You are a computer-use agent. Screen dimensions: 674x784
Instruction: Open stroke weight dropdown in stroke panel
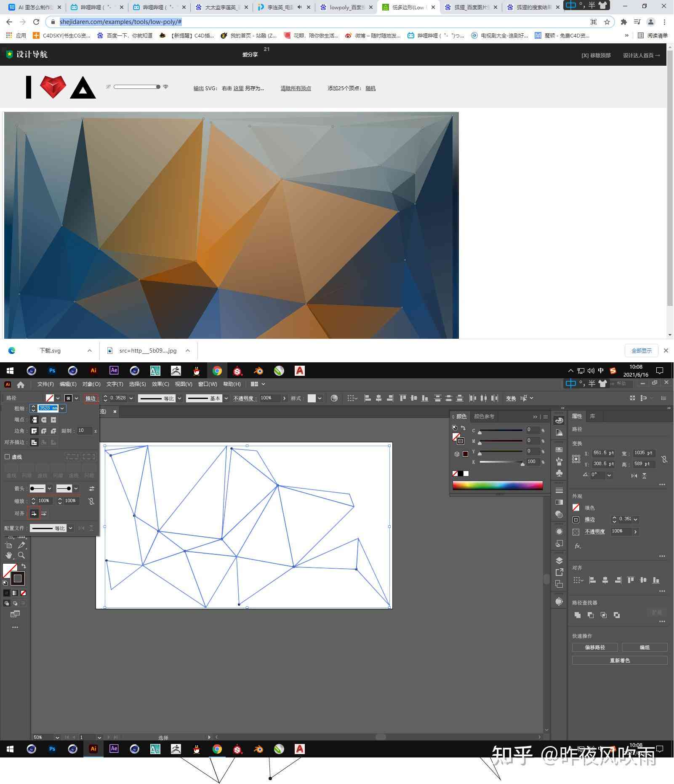pyautogui.click(x=62, y=408)
